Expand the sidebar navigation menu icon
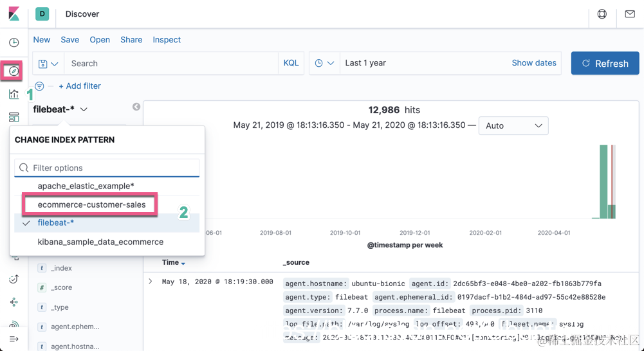This screenshot has height=351, width=644. (x=14, y=339)
